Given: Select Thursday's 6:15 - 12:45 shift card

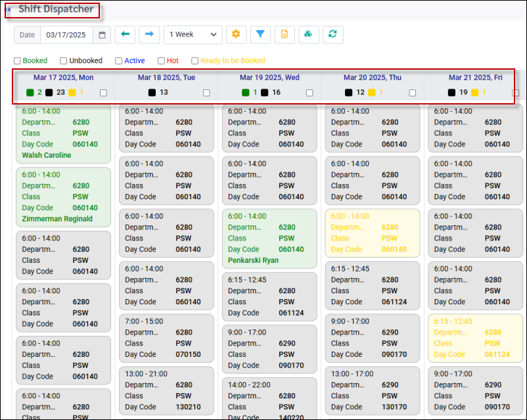Looking at the screenshot, I should pos(373,285).
